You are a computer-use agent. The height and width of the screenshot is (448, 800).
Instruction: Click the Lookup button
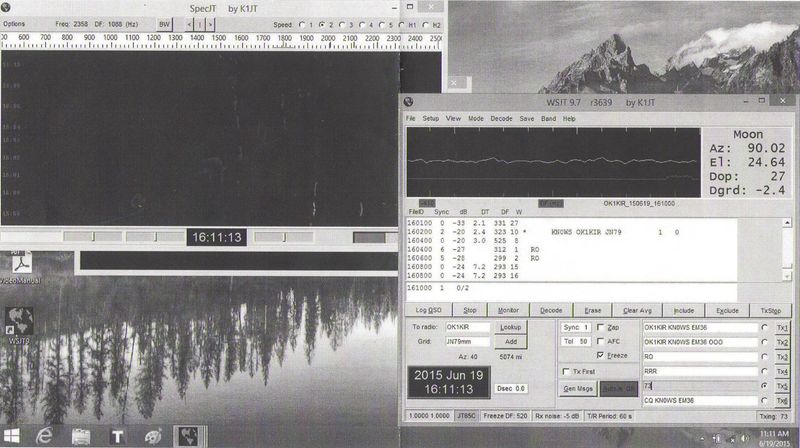(510, 327)
